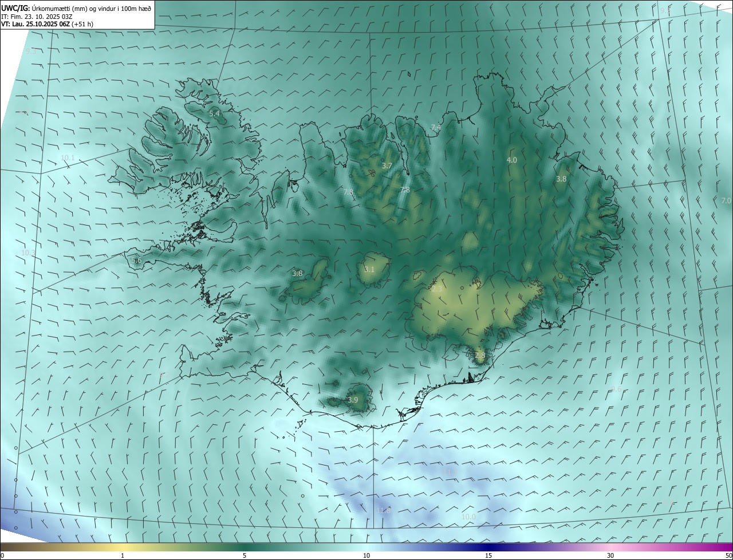
Task: Click the 10.0 value over the southern sea
Action: coord(468,517)
